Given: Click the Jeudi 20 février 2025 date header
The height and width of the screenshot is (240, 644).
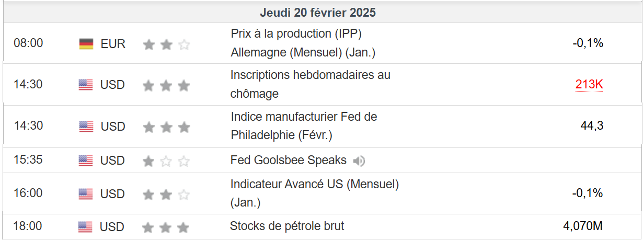Looking at the screenshot, I should tap(318, 13).
